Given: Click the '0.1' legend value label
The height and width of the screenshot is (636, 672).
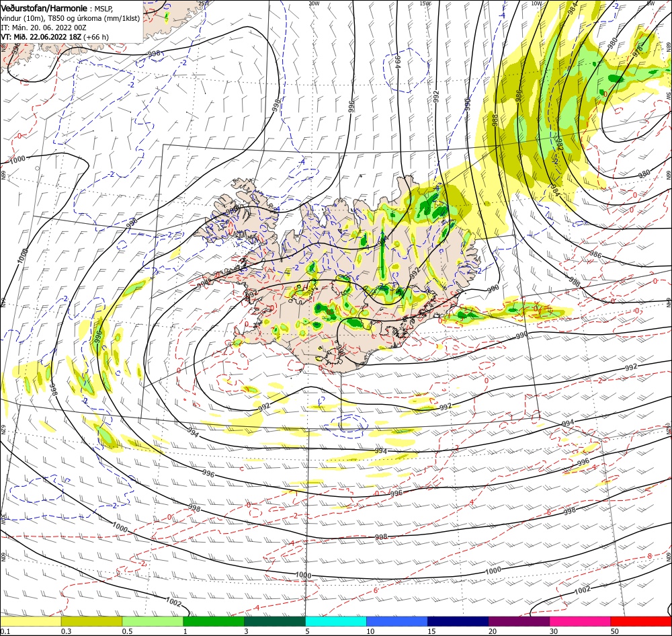Looking at the screenshot, I should coord(5,632).
